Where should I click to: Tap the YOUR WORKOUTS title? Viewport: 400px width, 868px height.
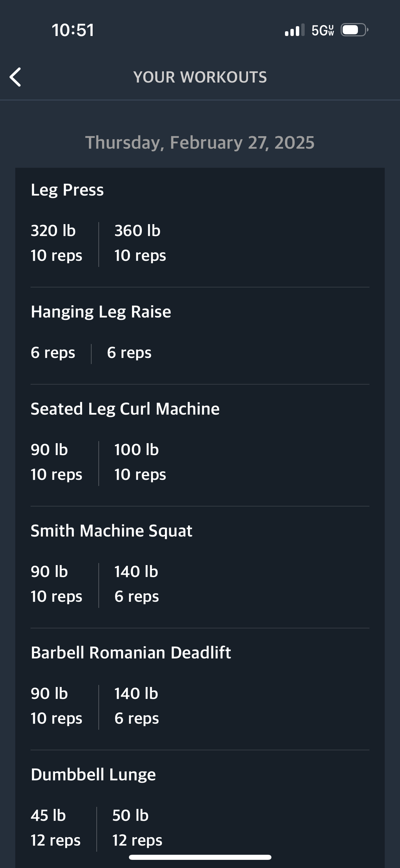[x=200, y=77]
